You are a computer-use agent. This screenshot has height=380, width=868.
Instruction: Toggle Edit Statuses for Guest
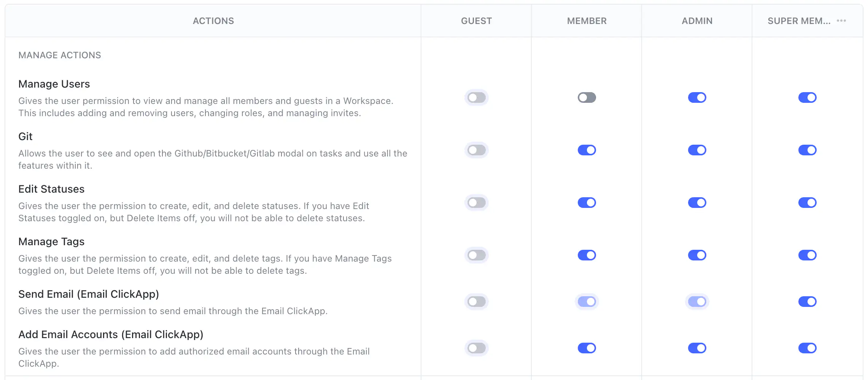(x=477, y=203)
